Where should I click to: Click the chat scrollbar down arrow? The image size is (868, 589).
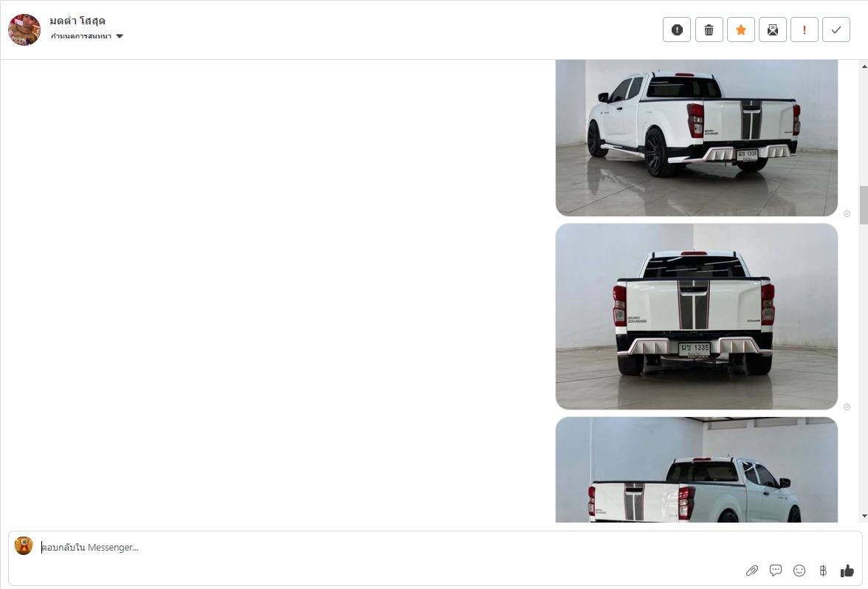[x=864, y=516]
